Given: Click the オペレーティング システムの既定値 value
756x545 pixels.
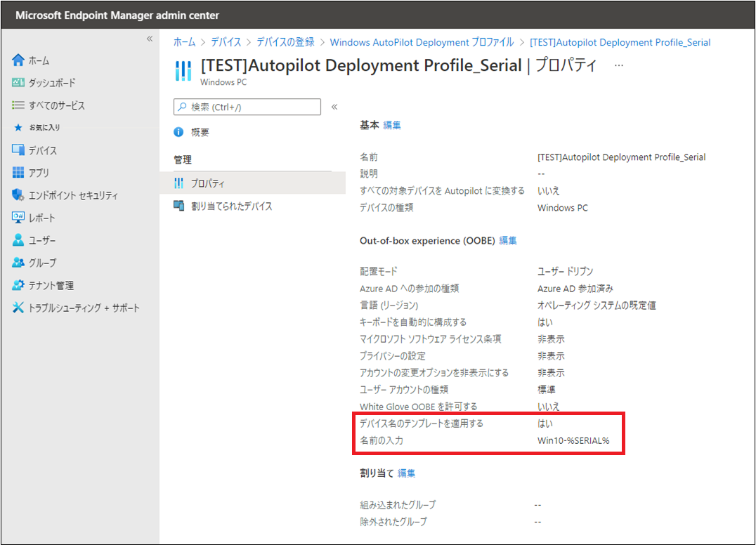Looking at the screenshot, I should pos(597,305).
